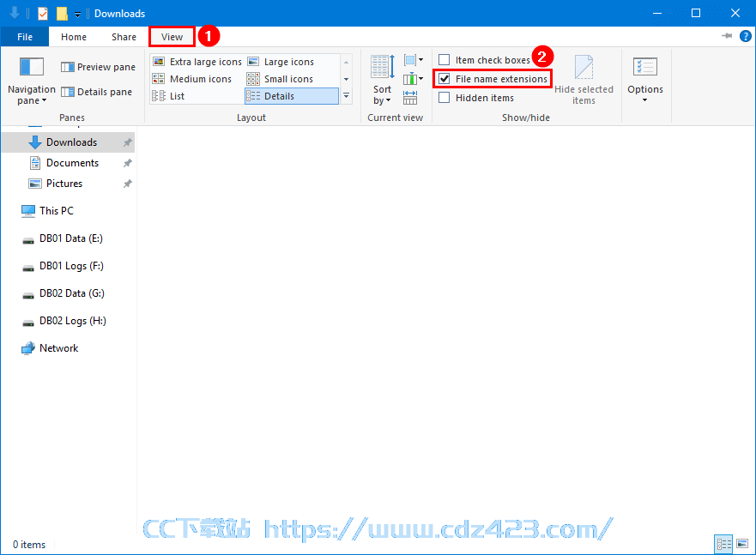The width and height of the screenshot is (756, 555).
Task: Click the New folder quick access icon
Action: click(62, 14)
